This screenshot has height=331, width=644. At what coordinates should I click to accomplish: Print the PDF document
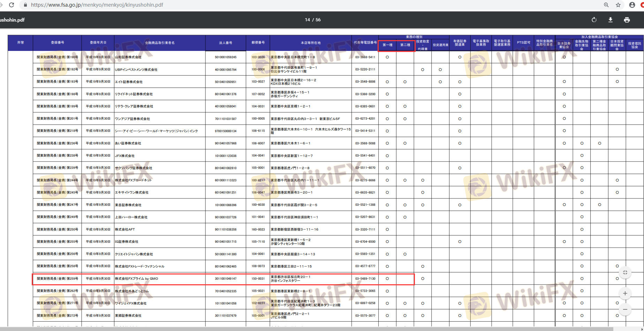point(627,20)
